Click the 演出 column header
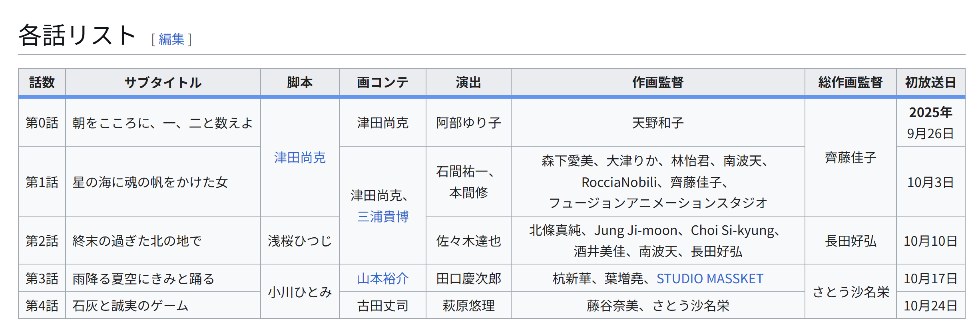 (x=468, y=82)
